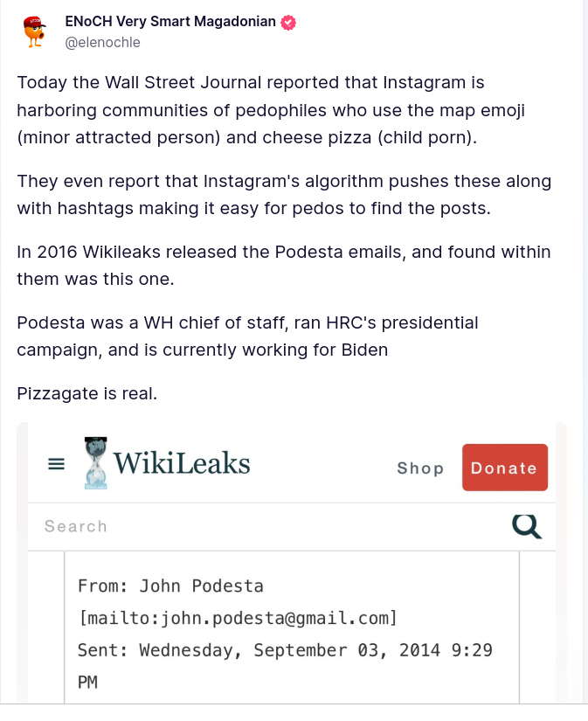Click the search magnifier icon
The width and height of the screenshot is (588, 721).
tap(527, 525)
